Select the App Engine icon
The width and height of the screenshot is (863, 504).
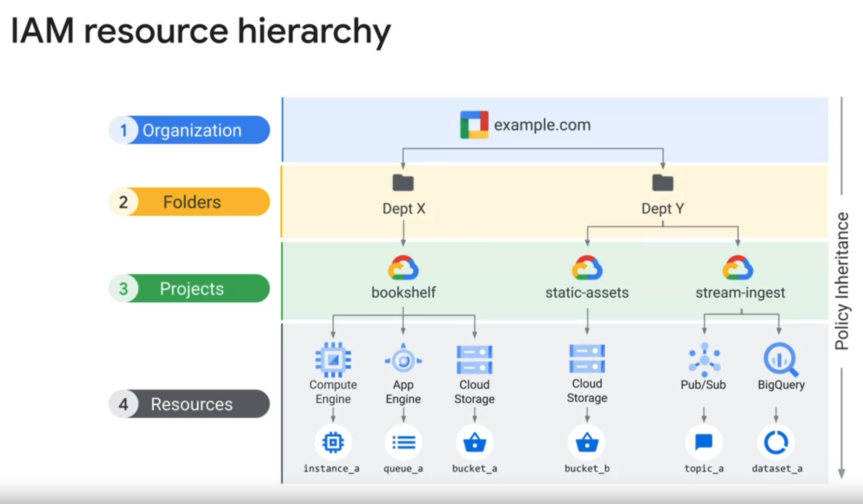point(403,360)
